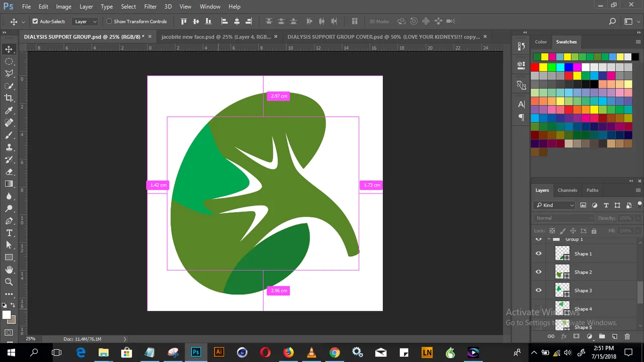The width and height of the screenshot is (644, 362).
Task: Click Create new layer icon
Action: click(x=615, y=336)
